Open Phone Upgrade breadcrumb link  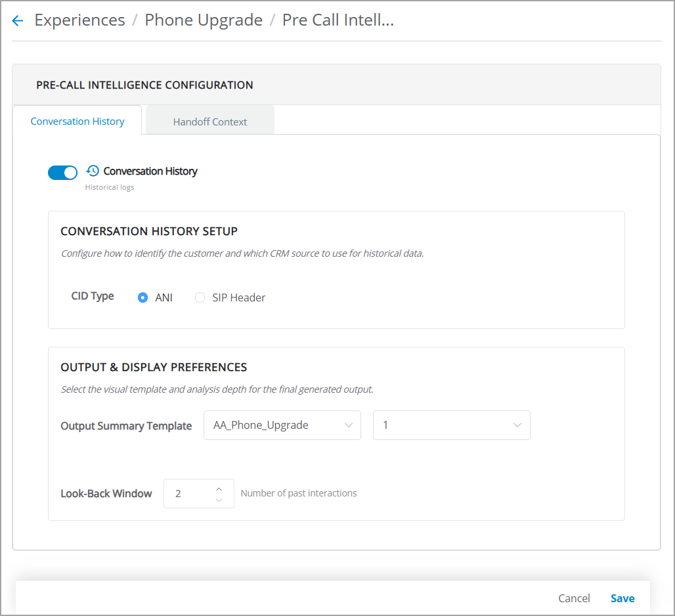[x=204, y=20]
